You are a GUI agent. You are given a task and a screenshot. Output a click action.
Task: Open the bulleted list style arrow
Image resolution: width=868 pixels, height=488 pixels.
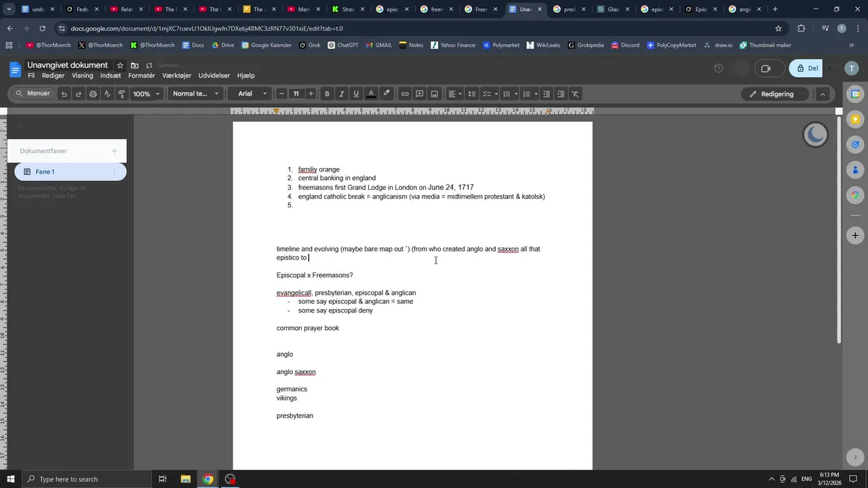pyautogui.click(x=516, y=94)
